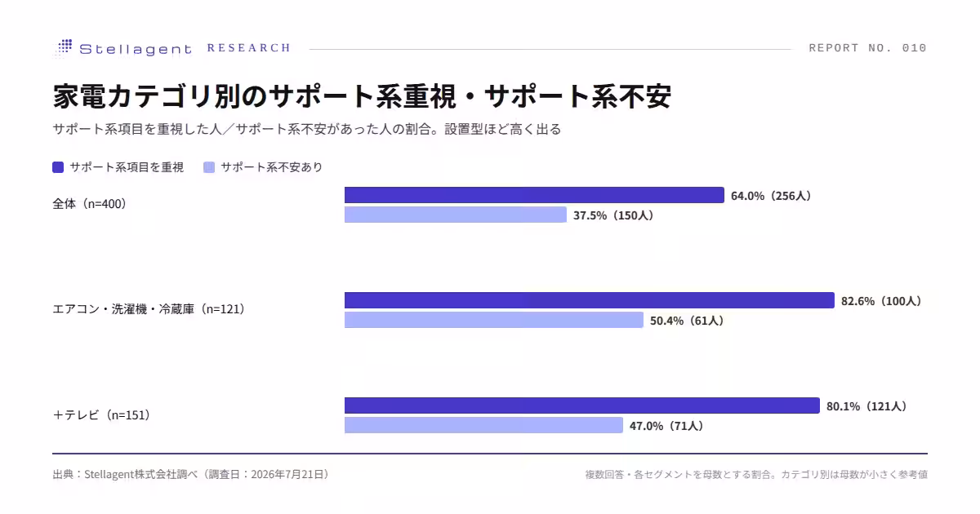Image resolution: width=980 pixels, height=514 pixels.
Task: Click the エアコン 82.6% dark bar
Action: [590, 300]
